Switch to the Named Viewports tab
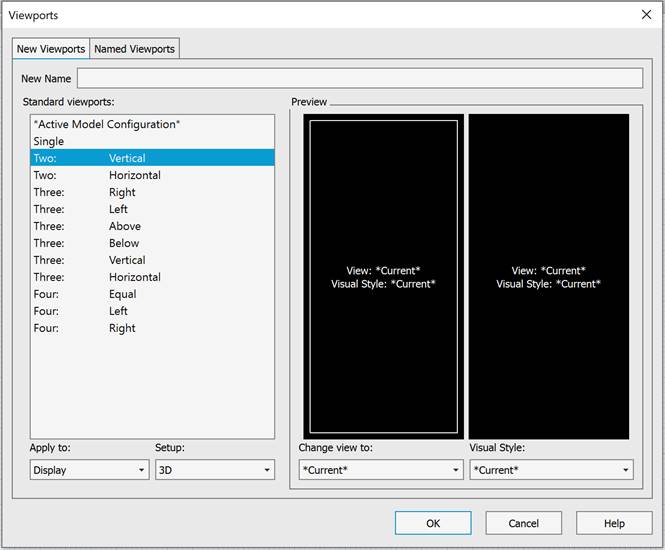Screen dimensions: 665x550 coord(134,49)
